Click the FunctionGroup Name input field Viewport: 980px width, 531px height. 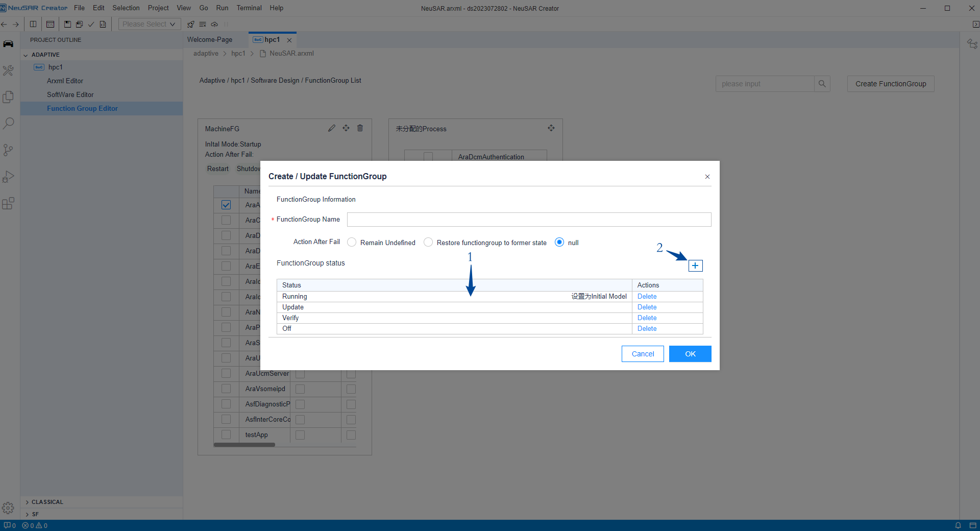tap(529, 220)
